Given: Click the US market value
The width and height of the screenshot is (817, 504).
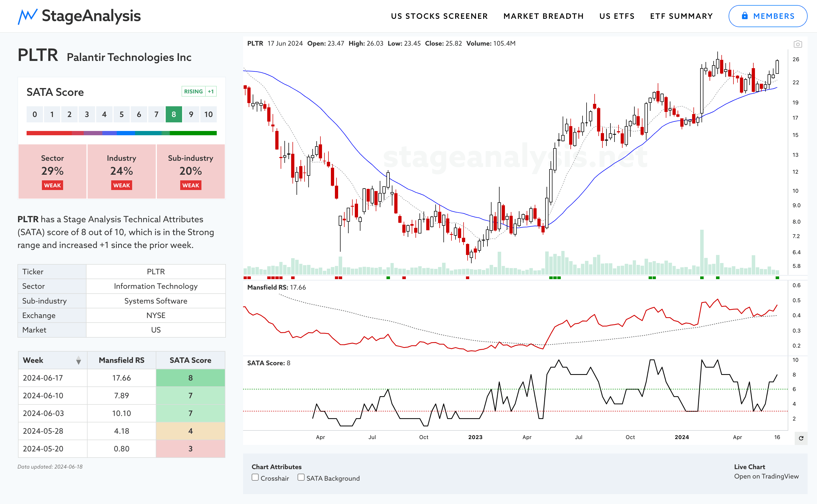Looking at the screenshot, I should 156,330.
